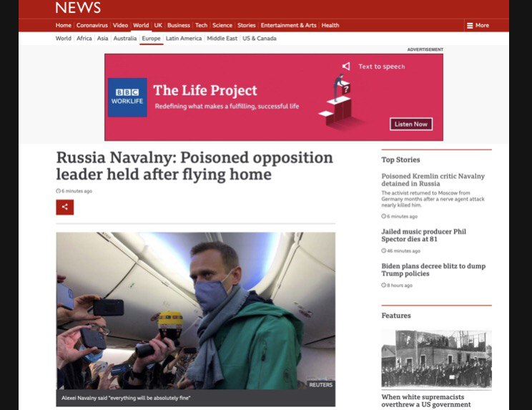
Task: Open the Stories nav item
Action: [247, 26]
